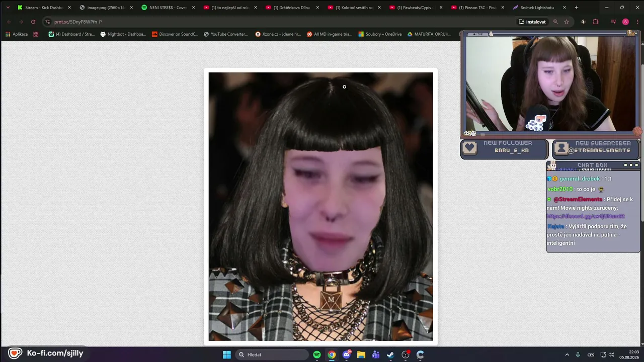Switch the CES keyboard language indicator
Screen dimensions: 644x362
[591, 354]
